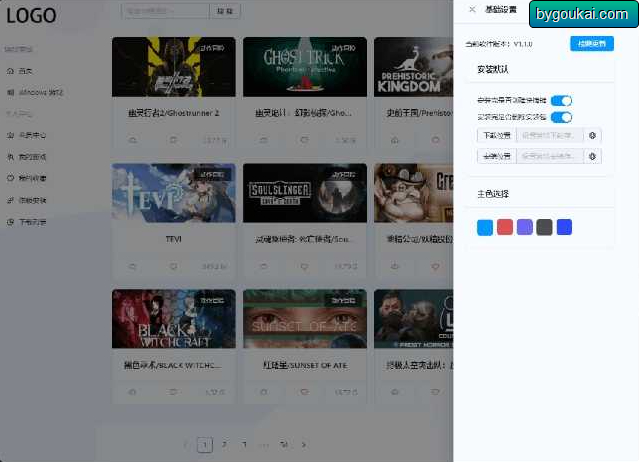Viewport: 639px width, 462px height.
Task: Click the comment icon on Ghost Trick card
Action: [304, 140]
